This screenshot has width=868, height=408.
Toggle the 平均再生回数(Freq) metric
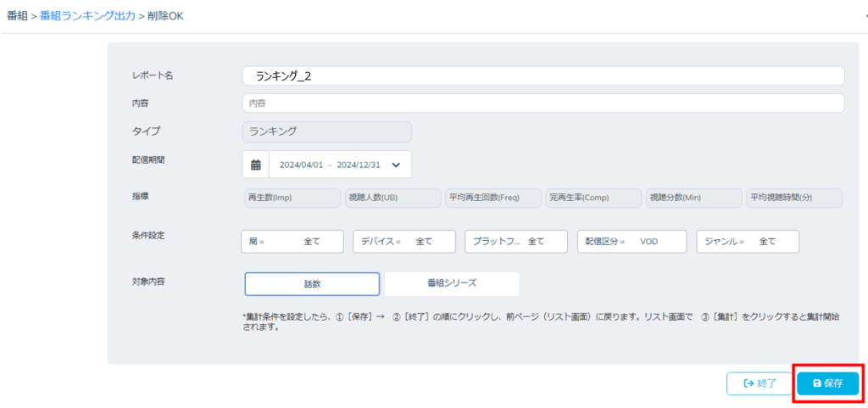[x=493, y=198]
